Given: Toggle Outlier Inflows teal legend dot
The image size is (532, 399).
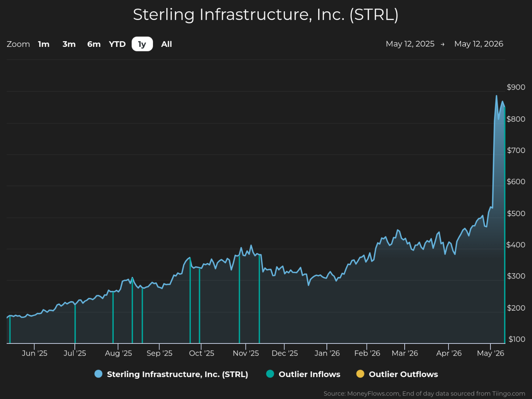Looking at the screenshot, I should click(x=270, y=374).
